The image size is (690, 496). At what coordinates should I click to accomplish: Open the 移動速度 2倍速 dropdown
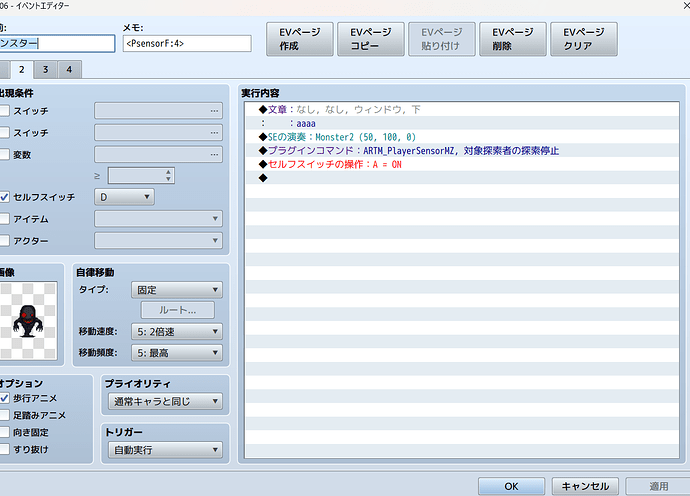pos(177,331)
